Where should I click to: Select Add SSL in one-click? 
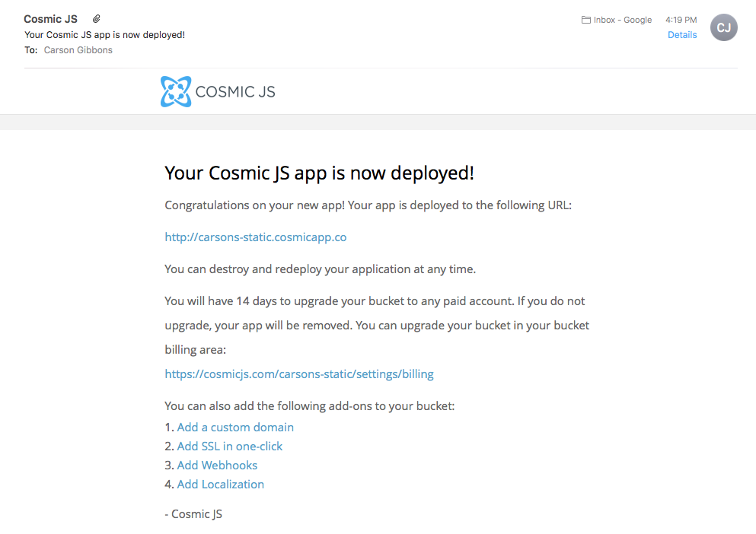(230, 447)
